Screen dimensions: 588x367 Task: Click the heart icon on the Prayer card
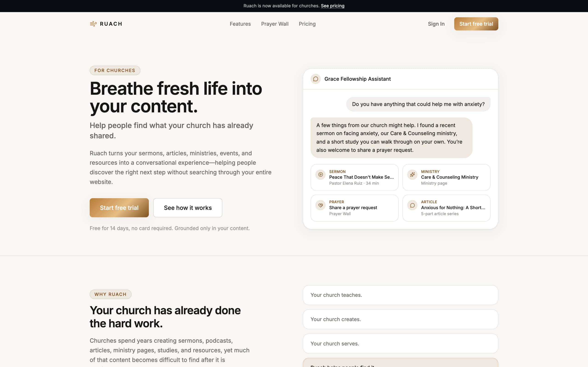click(x=320, y=205)
